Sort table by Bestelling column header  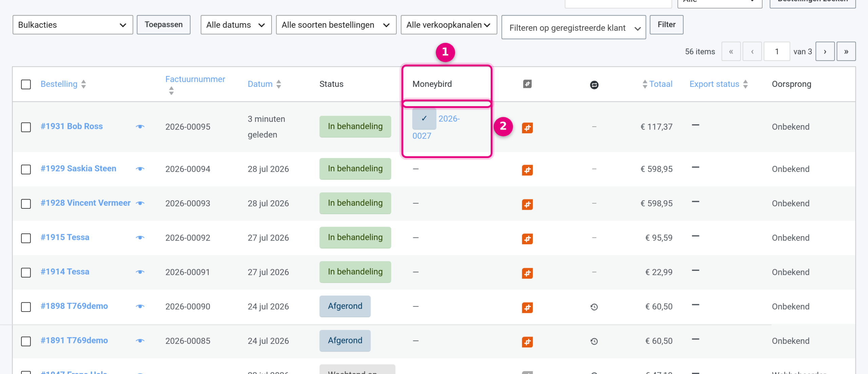coord(59,84)
